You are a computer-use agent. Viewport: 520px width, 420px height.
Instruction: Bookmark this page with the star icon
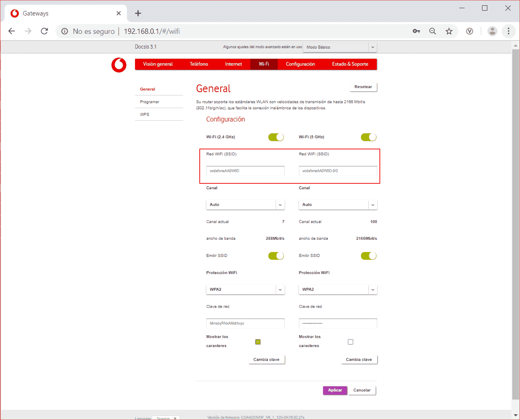[449, 31]
